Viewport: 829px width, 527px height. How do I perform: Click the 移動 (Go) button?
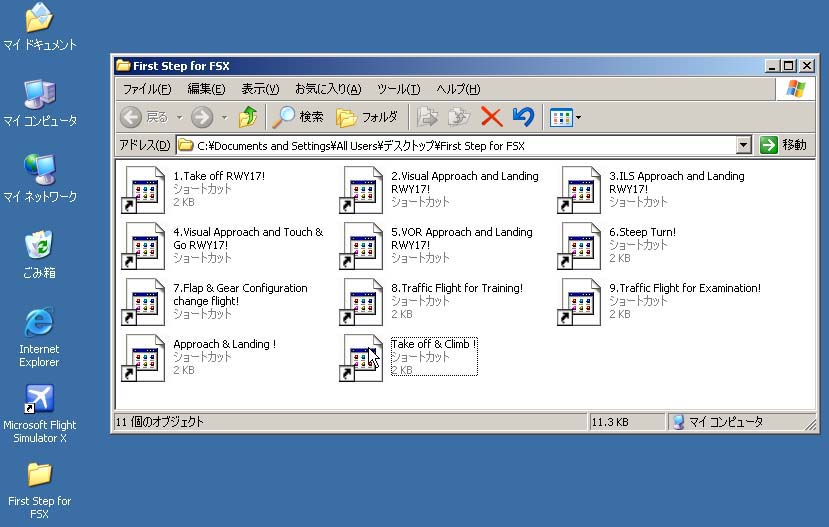784,145
